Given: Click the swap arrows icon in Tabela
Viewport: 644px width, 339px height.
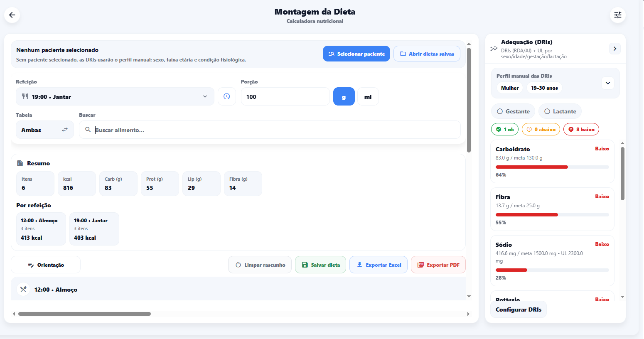Looking at the screenshot, I should click(65, 130).
